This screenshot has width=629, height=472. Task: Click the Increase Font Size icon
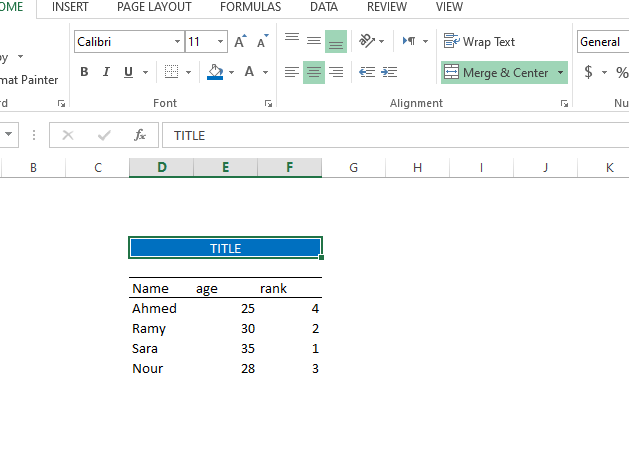point(240,42)
